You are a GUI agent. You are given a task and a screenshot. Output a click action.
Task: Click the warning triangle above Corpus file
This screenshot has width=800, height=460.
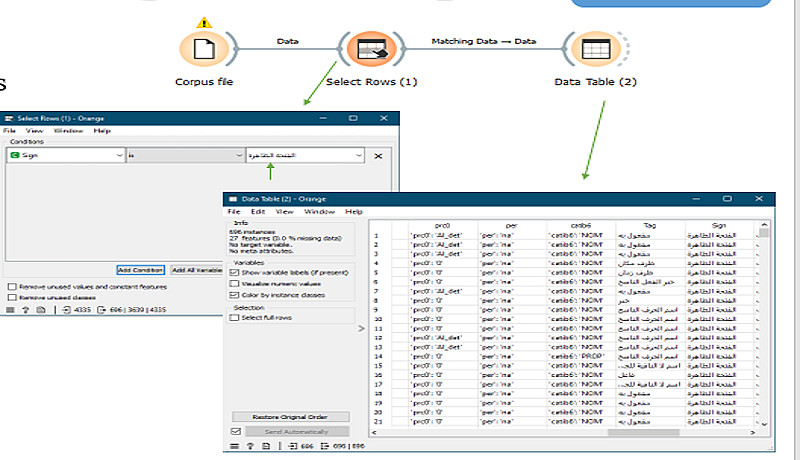(x=204, y=23)
